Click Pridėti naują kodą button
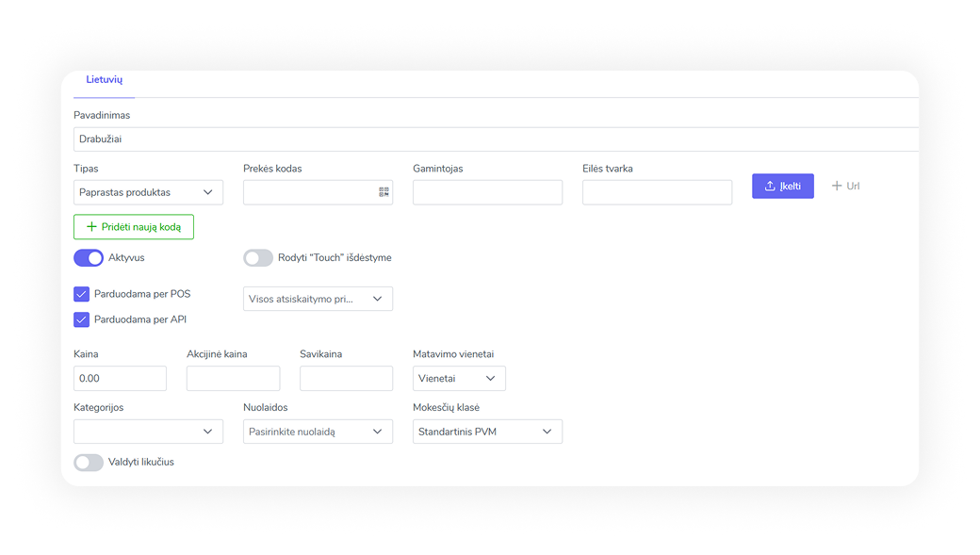Screen dimensions: 980x555 point(134,227)
